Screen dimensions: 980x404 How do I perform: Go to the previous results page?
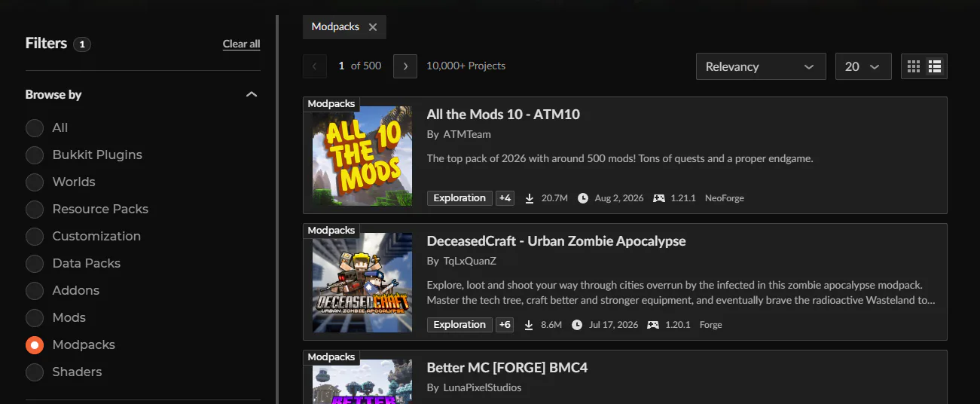tap(315, 66)
